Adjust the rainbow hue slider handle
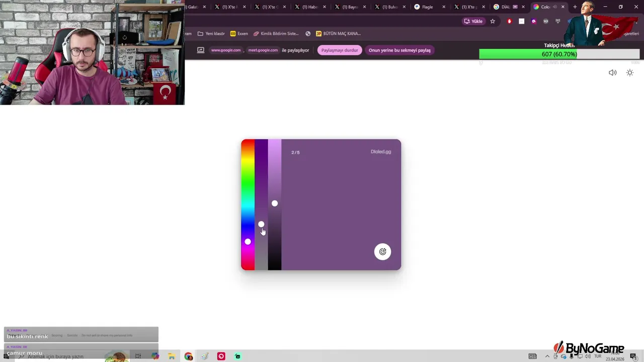Image resolution: width=644 pixels, height=362 pixels. coord(248,242)
